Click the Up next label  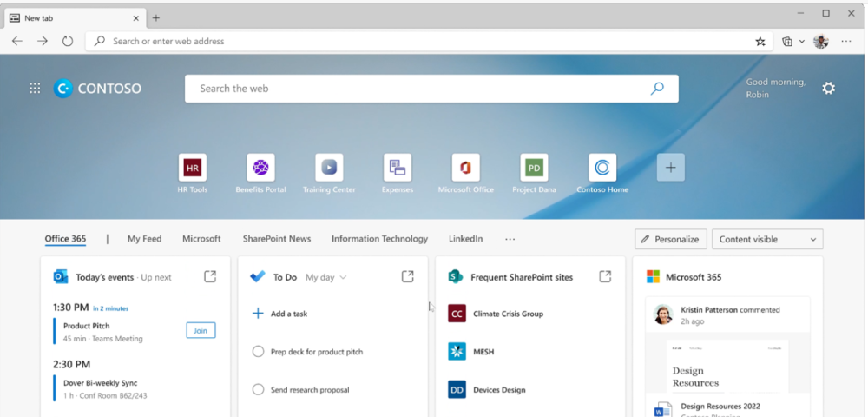pyautogui.click(x=156, y=277)
